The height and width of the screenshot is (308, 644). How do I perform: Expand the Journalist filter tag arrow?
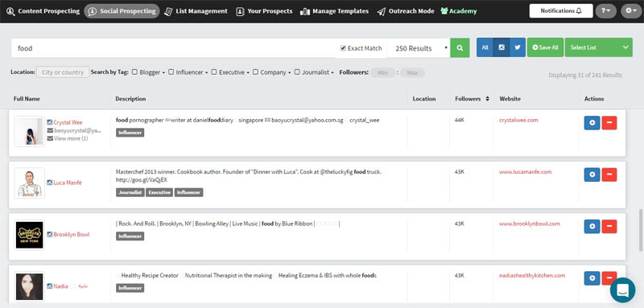[x=332, y=72]
